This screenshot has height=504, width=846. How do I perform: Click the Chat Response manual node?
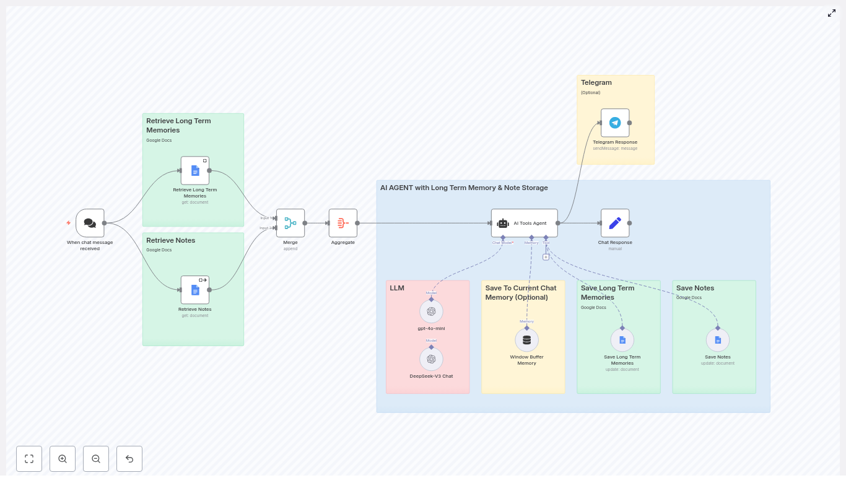[615, 223]
